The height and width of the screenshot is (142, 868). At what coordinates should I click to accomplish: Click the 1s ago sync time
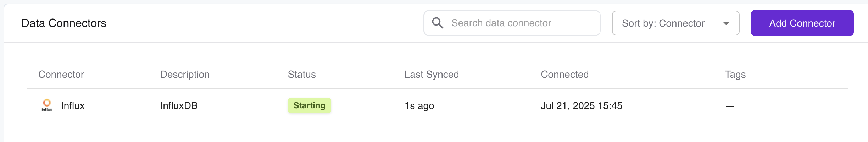(419, 105)
